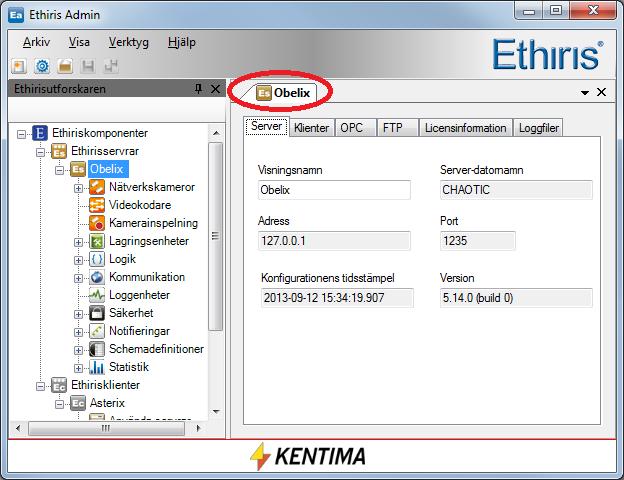Select Loggenheter in the tree

(139, 295)
